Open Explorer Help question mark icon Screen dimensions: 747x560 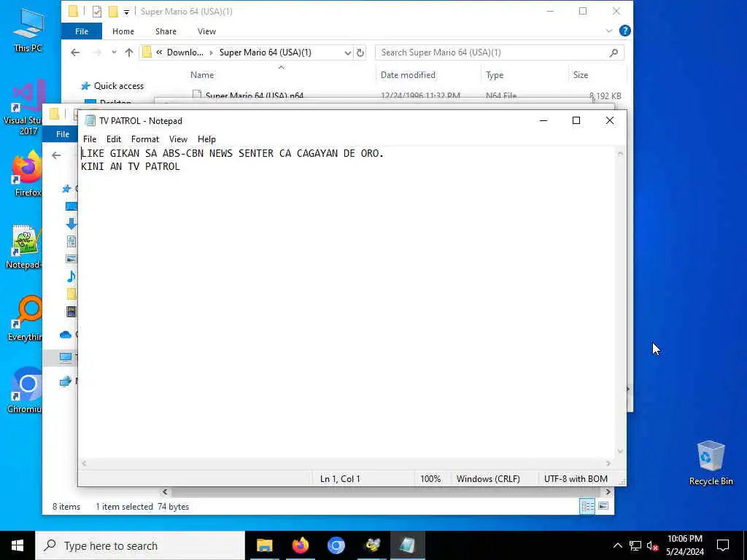[624, 31]
